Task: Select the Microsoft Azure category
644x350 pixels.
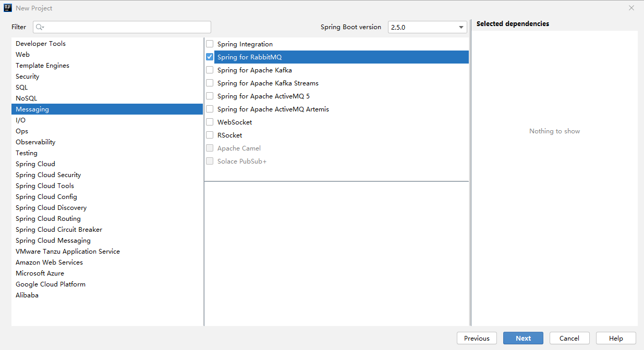Action: coord(107,273)
